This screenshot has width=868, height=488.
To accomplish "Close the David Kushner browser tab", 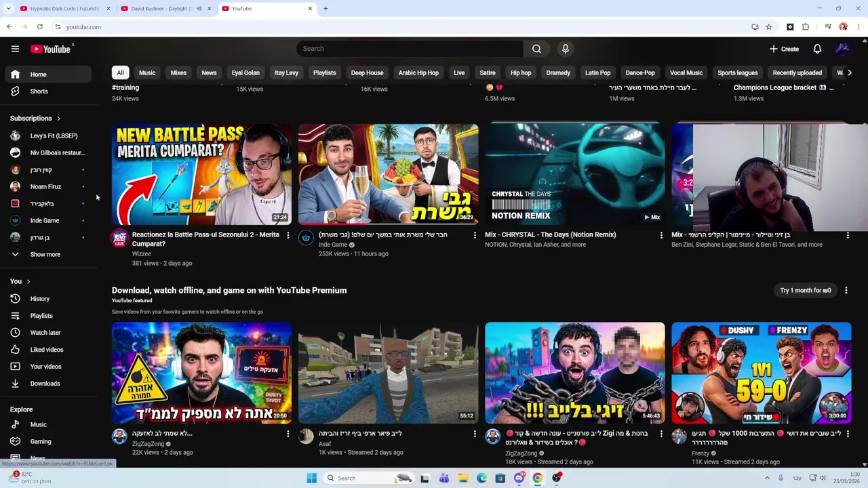I will [209, 9].
